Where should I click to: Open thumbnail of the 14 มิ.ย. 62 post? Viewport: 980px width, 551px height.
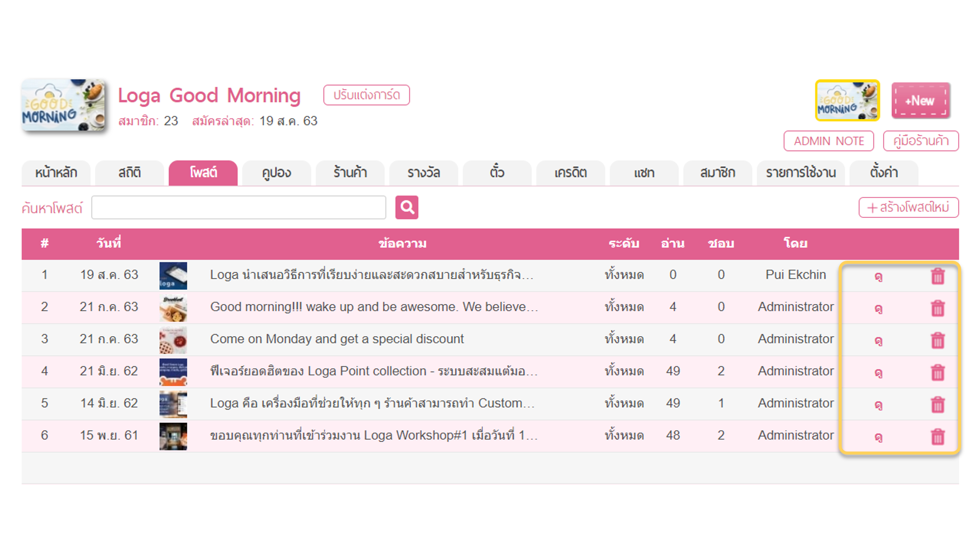(173, 404)
